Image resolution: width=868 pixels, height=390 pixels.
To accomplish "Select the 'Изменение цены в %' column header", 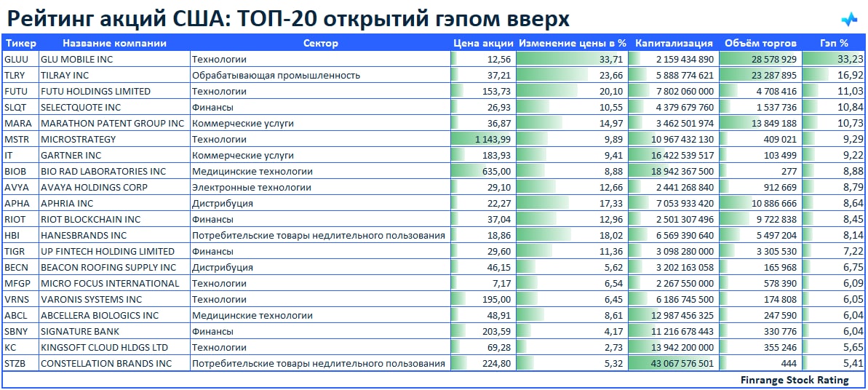I will [x=573, y=43].
